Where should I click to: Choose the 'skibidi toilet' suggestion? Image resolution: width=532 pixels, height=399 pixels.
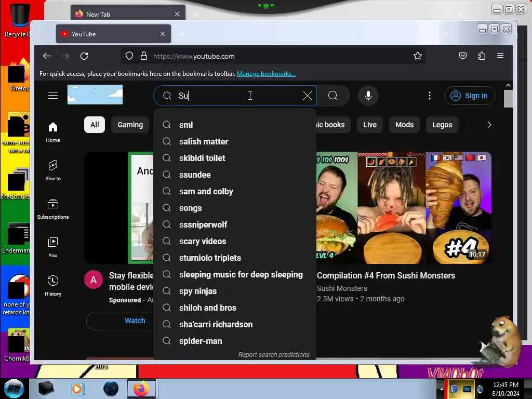click(235, 158)
